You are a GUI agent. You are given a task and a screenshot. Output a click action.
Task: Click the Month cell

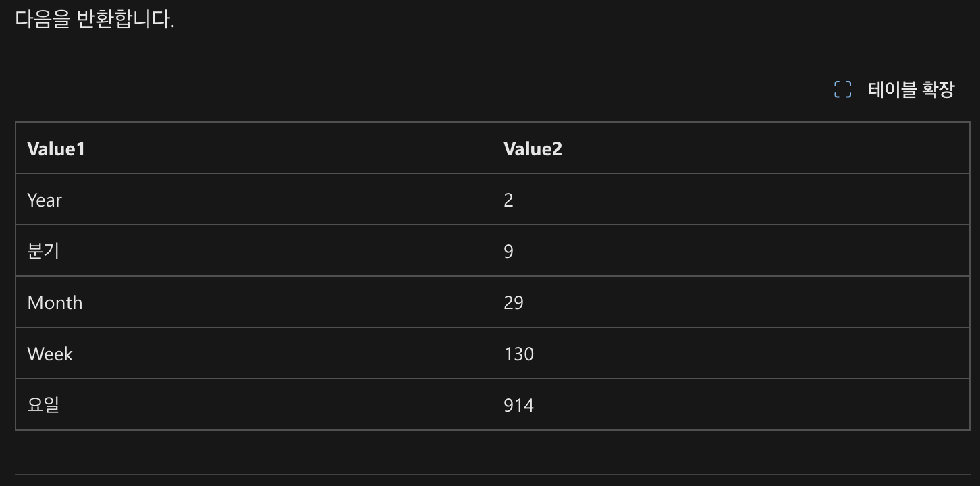tap(254, 302)
